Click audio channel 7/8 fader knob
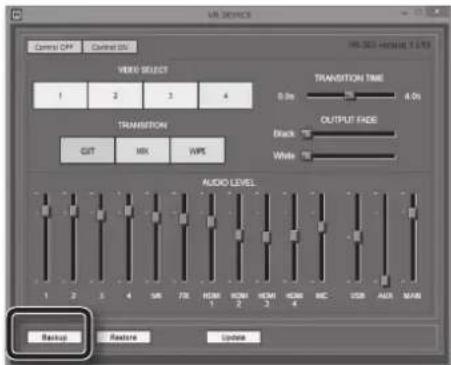Image resolution: width=451 pixels, height=365 pixels. (183, 219)
